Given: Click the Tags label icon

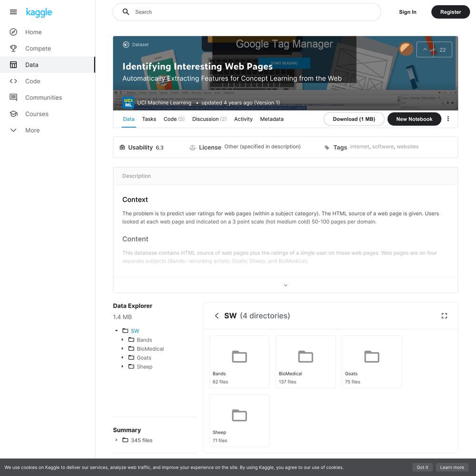Looking at the screenshot, I should 327,148.
